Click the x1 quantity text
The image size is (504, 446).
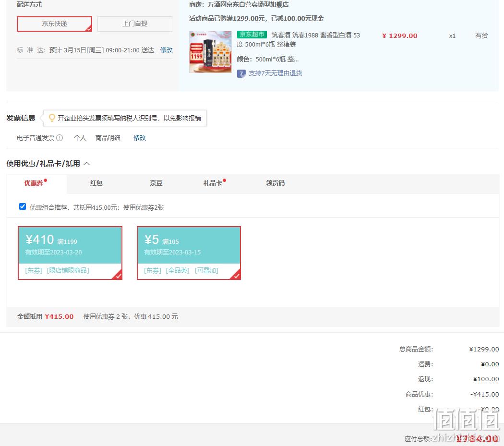click(452, 36)
